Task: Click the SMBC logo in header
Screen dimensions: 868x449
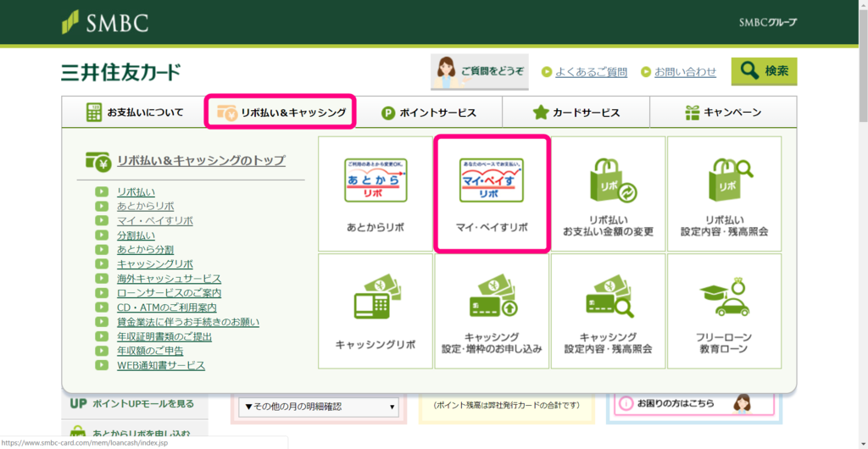Action: point(104,22)
